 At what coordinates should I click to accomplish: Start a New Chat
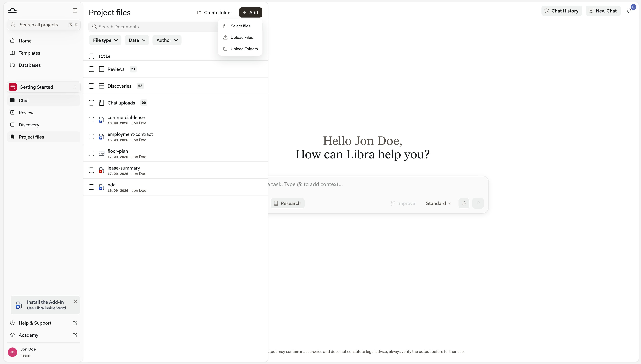(603, 11)
